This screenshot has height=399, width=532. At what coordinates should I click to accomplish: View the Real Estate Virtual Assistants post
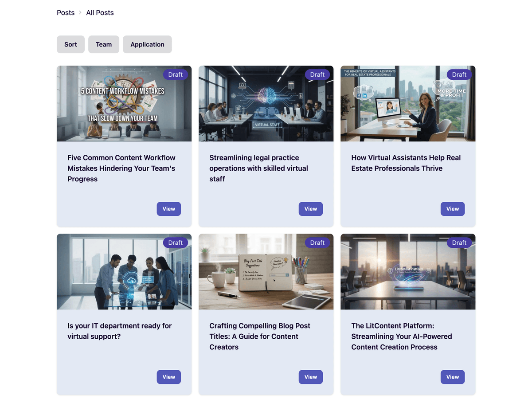[452, 209]
